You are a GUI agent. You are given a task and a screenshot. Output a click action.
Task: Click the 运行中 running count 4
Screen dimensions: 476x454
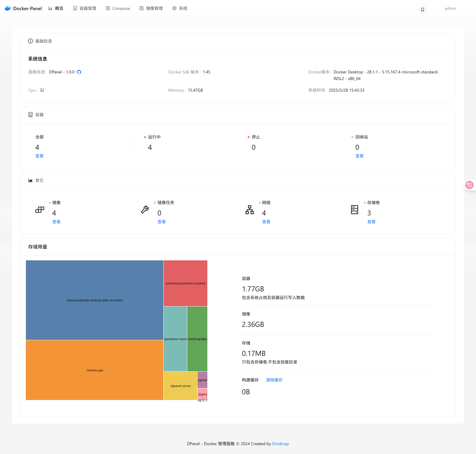[150, 147]
